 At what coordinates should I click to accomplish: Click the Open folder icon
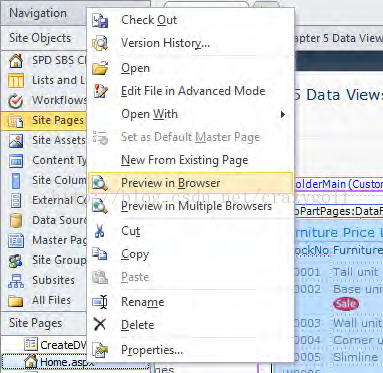tap(100, 68)
